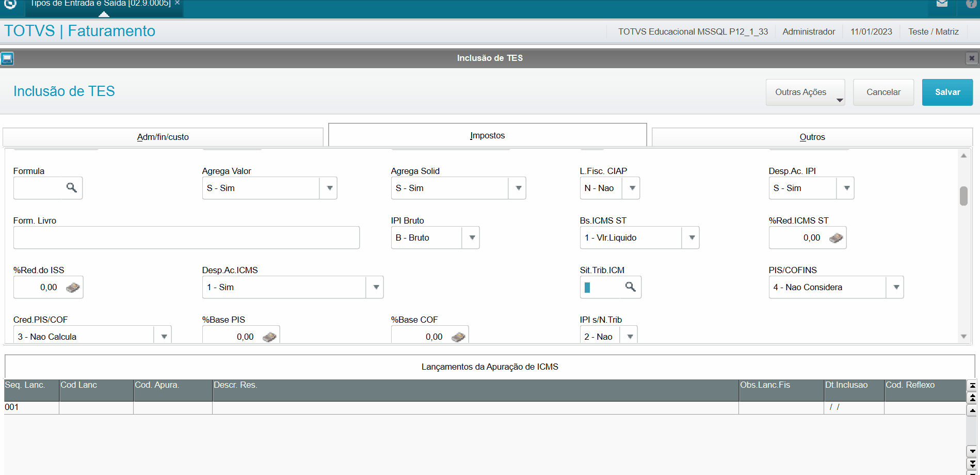
Task: Click the TOTVS logo icon at top left
Action: coord(10,4)
